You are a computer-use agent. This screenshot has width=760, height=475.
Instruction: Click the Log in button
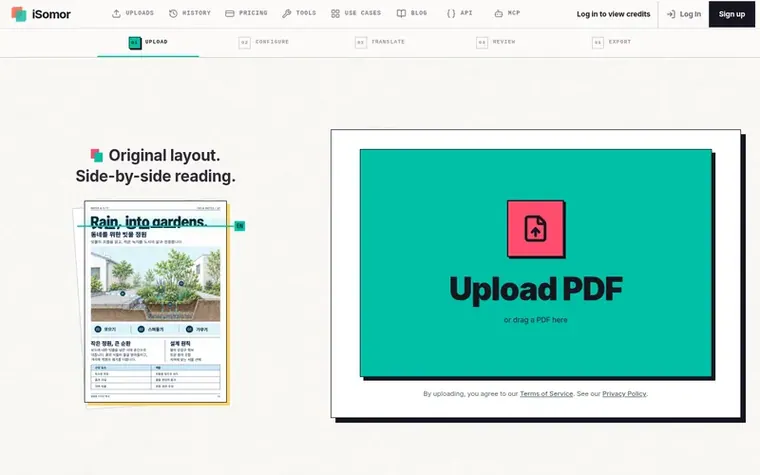point(684,14)
